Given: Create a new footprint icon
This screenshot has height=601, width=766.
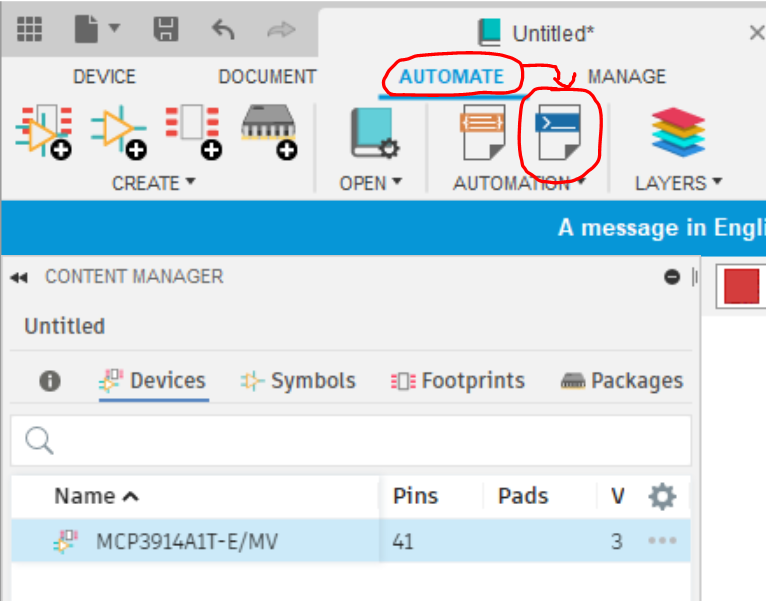Looking at the screenshot, I should pos(193,131).
